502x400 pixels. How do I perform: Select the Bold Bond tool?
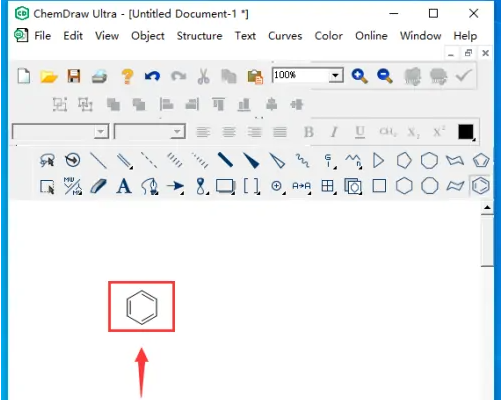click(225, 160)
